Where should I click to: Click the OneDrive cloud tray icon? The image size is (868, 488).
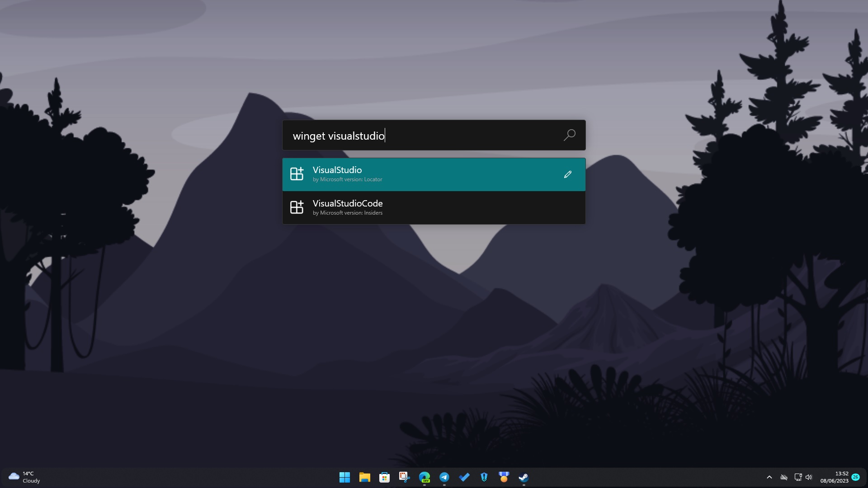(x=784, y=477)
